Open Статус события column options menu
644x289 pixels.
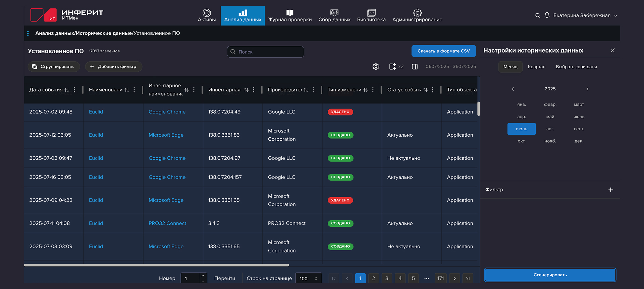[x=433, y=90]
